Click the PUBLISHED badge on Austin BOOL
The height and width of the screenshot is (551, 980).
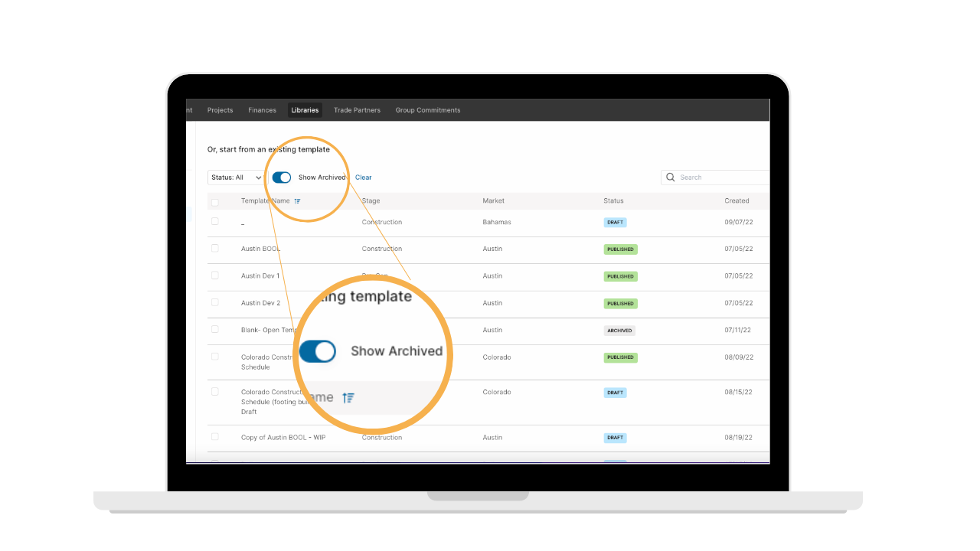620,249
